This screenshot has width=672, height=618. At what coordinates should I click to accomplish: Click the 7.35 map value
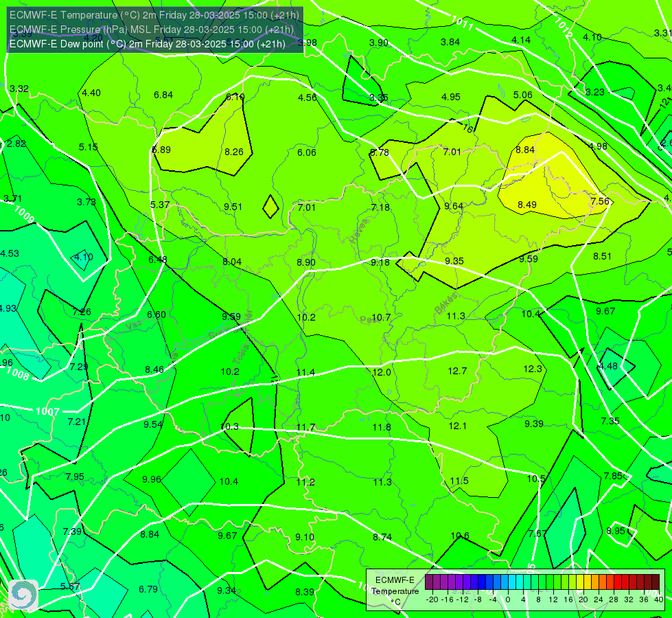610,421
